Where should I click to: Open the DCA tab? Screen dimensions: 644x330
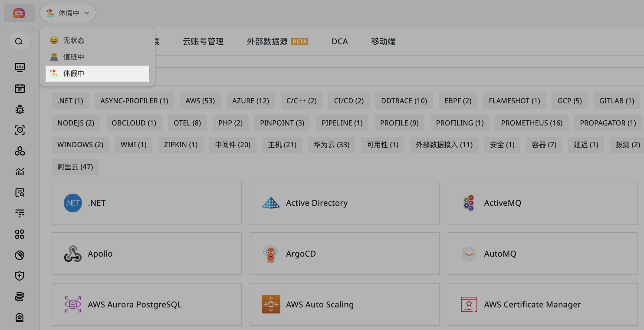click(x=340, y=42)
